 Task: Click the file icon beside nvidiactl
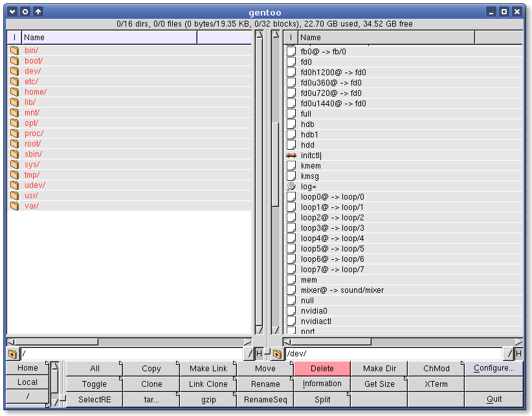pos(291,321)
